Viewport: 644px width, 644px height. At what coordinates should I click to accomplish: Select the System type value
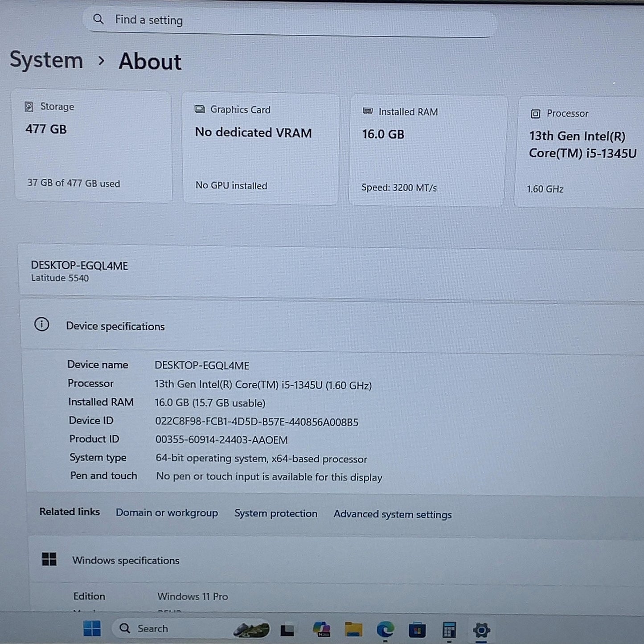(x=262, y=459)
